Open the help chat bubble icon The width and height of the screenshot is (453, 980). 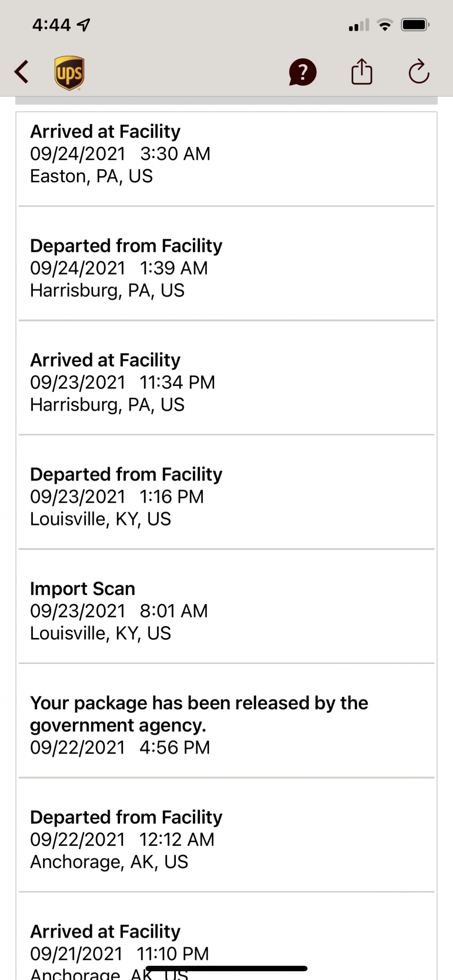[x=303, y=72]
